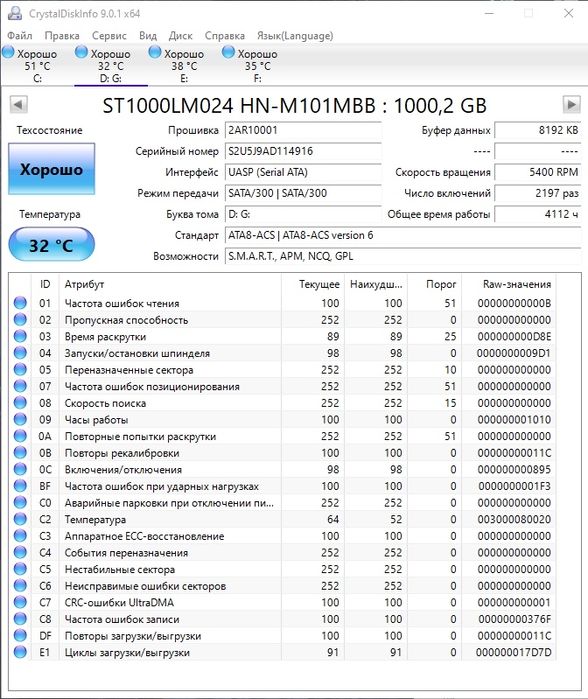Open the Язык(Language) menu
The width and height of the screenshot is (588, 699).
click(x=295, y=36)
